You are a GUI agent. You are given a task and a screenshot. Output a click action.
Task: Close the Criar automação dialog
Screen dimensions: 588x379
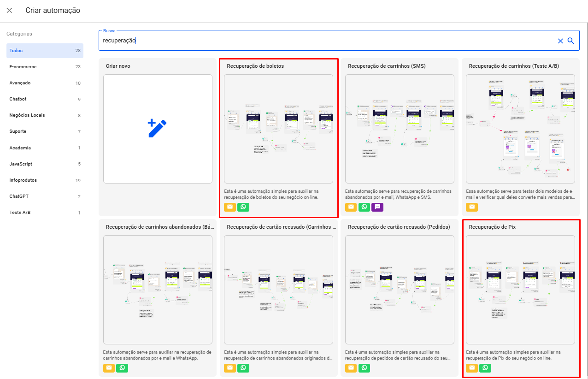[x=9, y=10]
